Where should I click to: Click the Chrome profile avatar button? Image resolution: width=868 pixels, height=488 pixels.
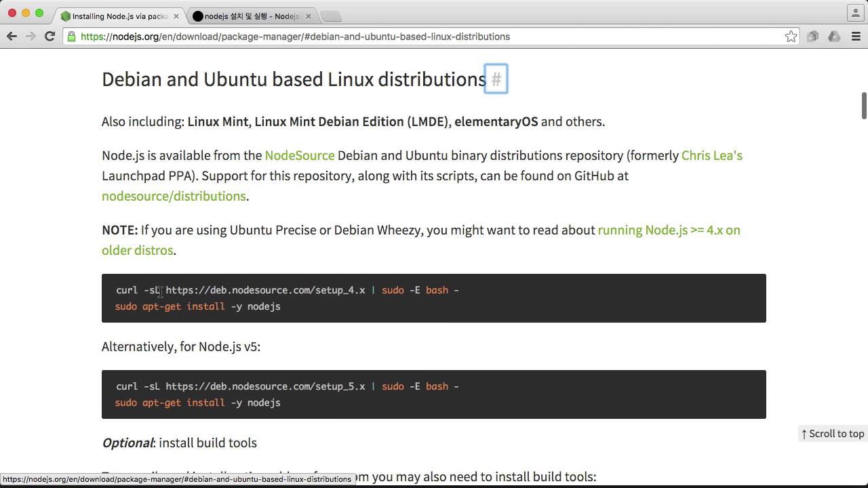[x=854, y=13]
